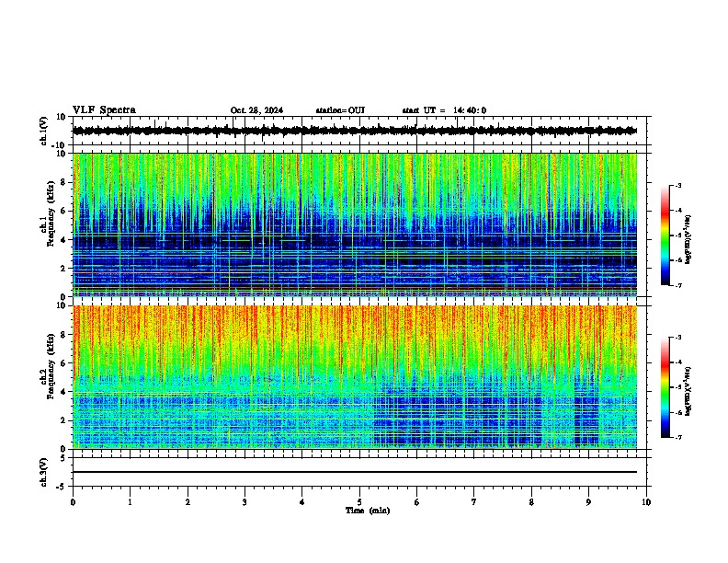Click the ch.2 spectrogram color scale bar

point(665,387)
